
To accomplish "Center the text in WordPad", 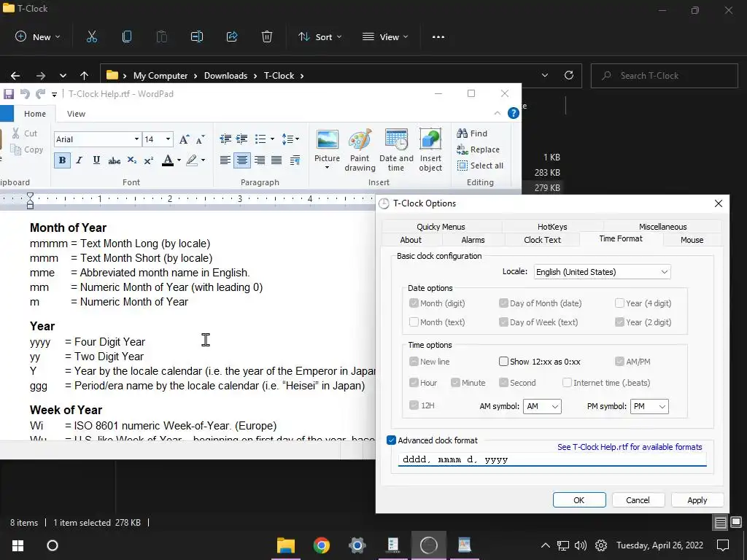I will pos(242,160).
